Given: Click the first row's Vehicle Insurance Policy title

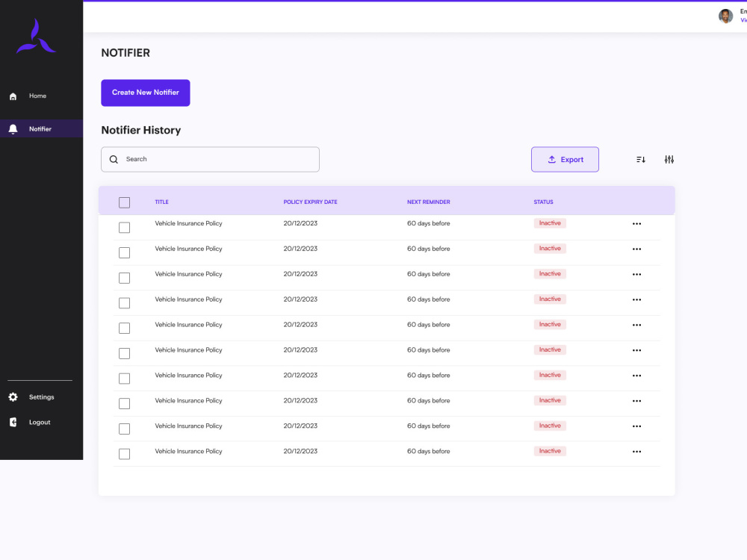Looking at the screenshot, I should pyautogui.click(x=188, y=223).
